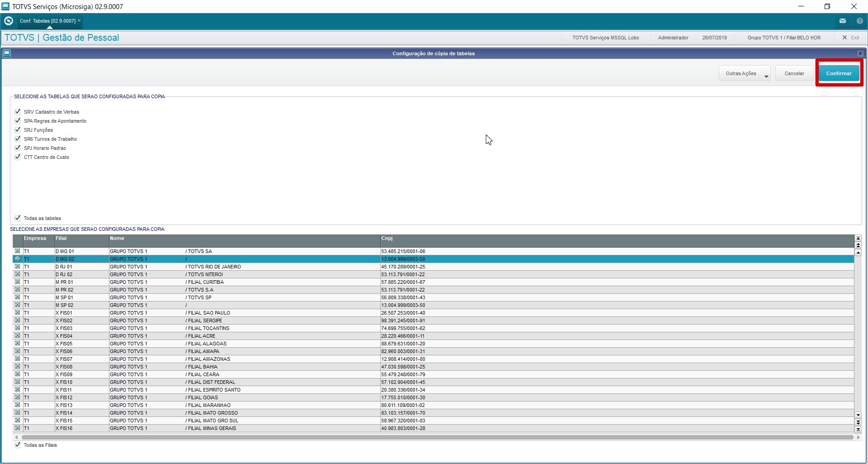Toggle selection mark for D RJ 01 row
868x464 pixels.
tap(17, 266)
